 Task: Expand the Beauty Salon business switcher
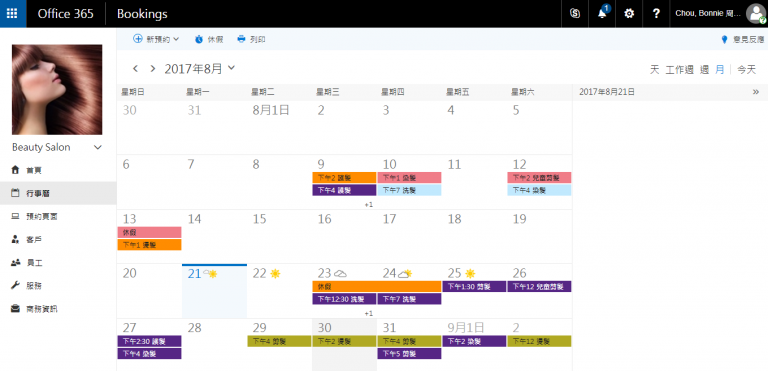pyautogui.click(x=98, y=147)
